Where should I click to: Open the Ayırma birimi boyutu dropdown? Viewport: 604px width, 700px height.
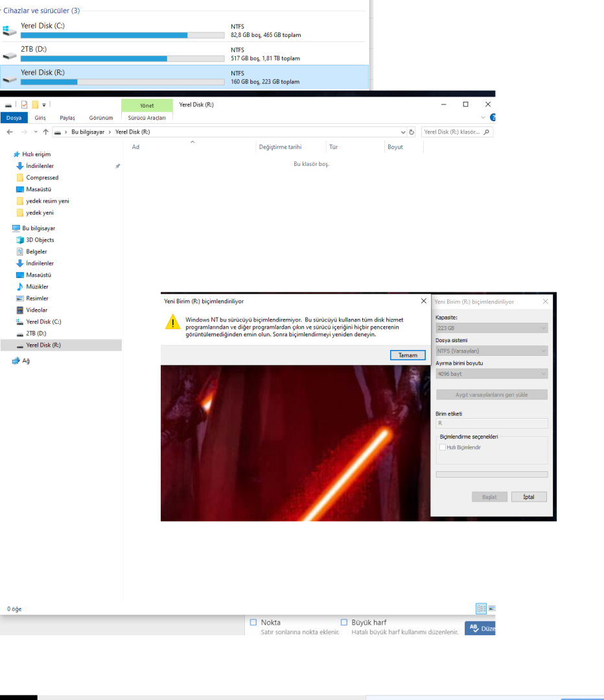click(x=491, y=374)
